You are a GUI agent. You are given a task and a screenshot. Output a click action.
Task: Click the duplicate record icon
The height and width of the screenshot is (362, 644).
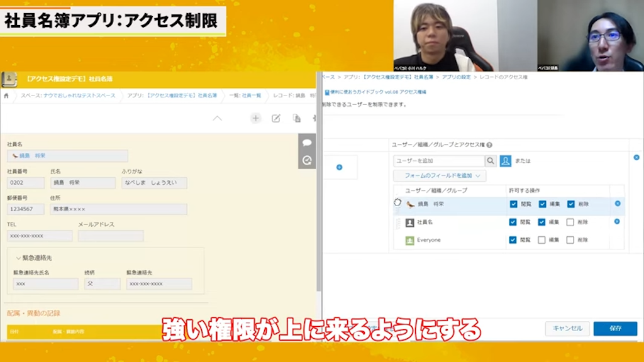297,118
